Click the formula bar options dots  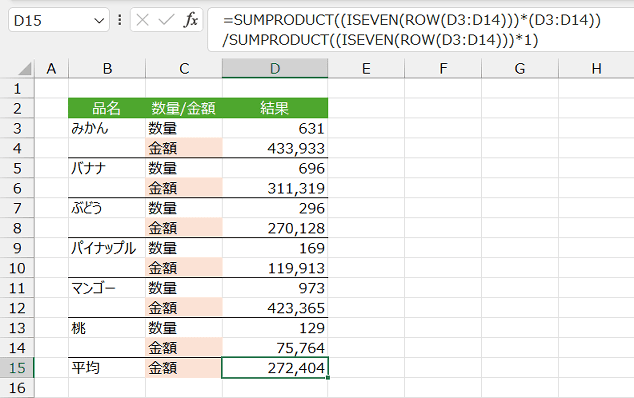(120, 20)
